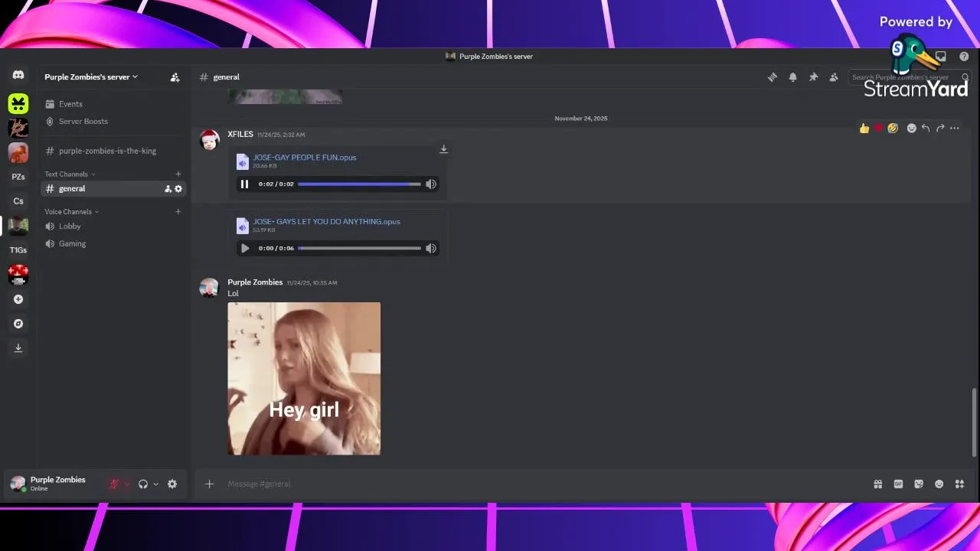Viewport: 980px width, 551px height.
Task: Unmute the microphone
Action: [x=114, y=484]
